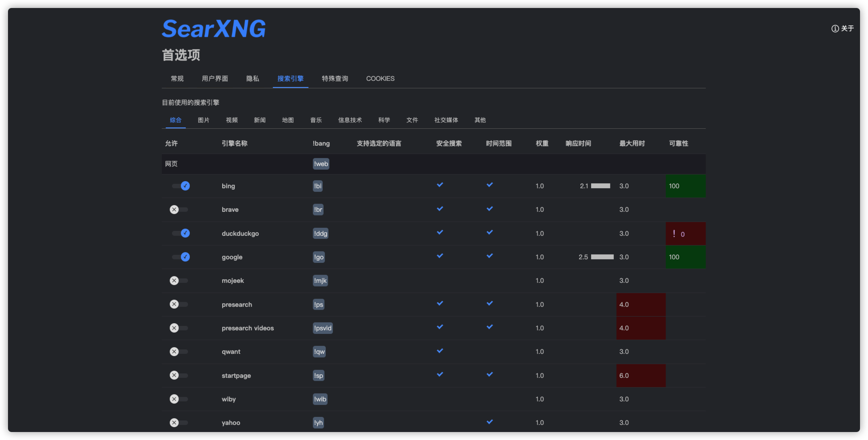Click the !qw bang badge

320,352
